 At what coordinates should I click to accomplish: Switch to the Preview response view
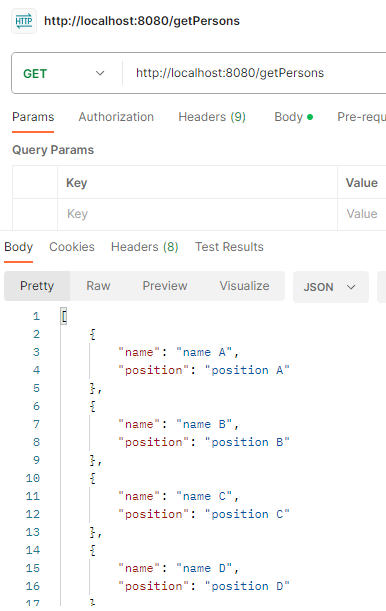165,286
